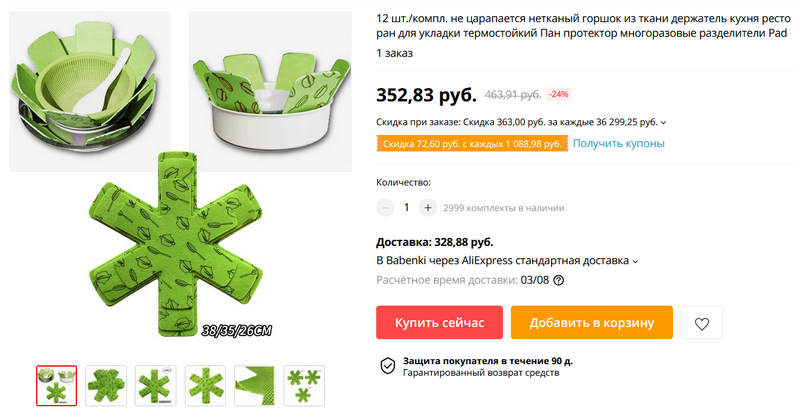Select fourth product thumbnail

click(x=205, y=385)
